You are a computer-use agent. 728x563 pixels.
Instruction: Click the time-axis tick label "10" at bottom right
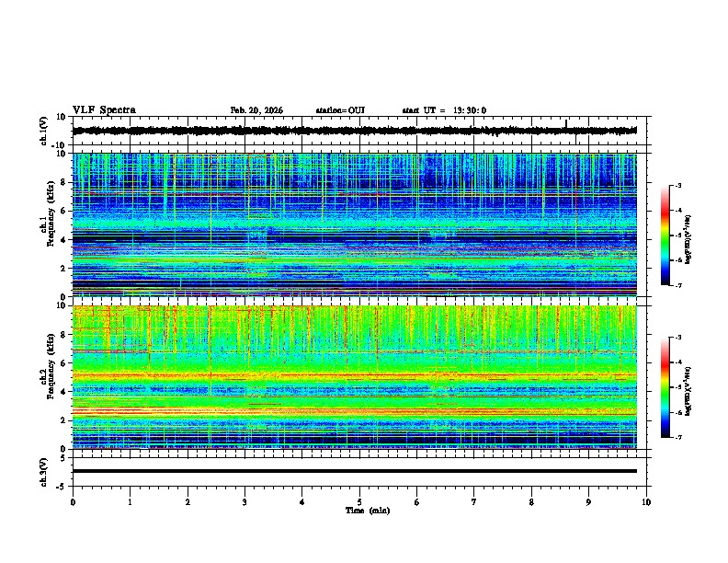646,502
